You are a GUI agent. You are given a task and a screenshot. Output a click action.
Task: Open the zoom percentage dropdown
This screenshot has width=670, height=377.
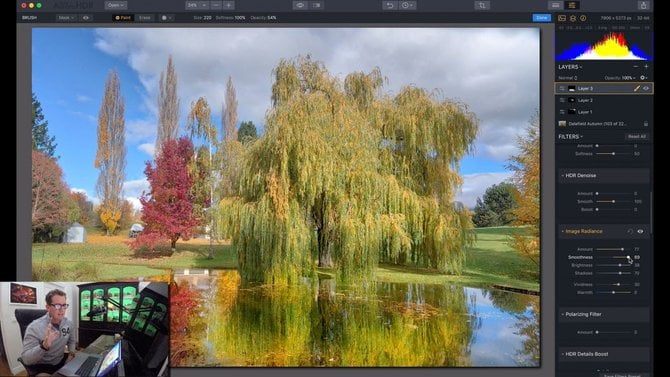click(197, 5)
